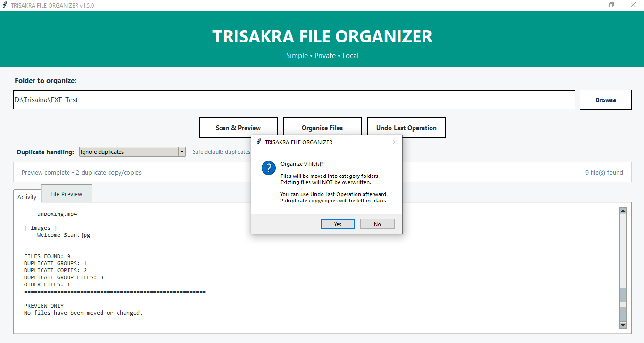Click the activity log scrollbar thumb
This screenshot has height=343, width=644.
pos(623,304)
